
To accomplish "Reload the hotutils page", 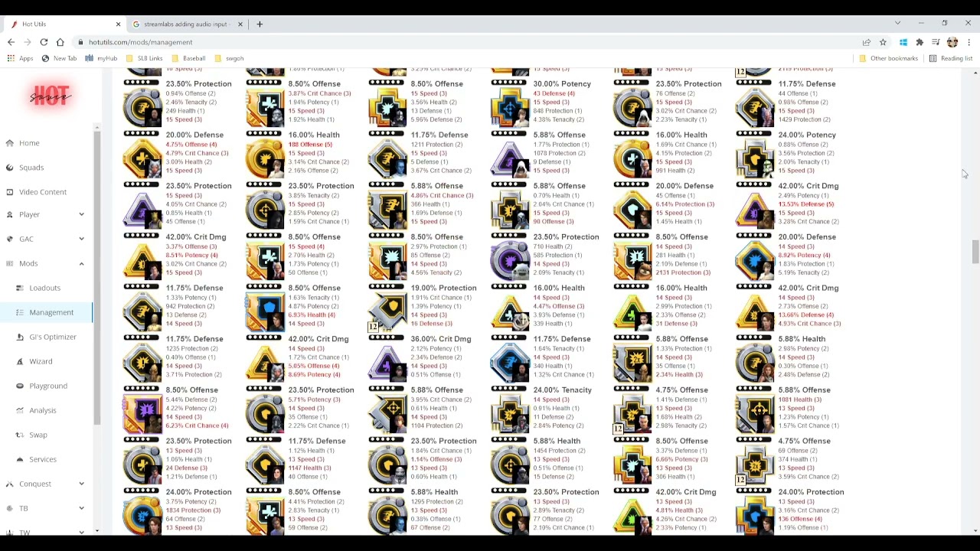I will 44,42.
